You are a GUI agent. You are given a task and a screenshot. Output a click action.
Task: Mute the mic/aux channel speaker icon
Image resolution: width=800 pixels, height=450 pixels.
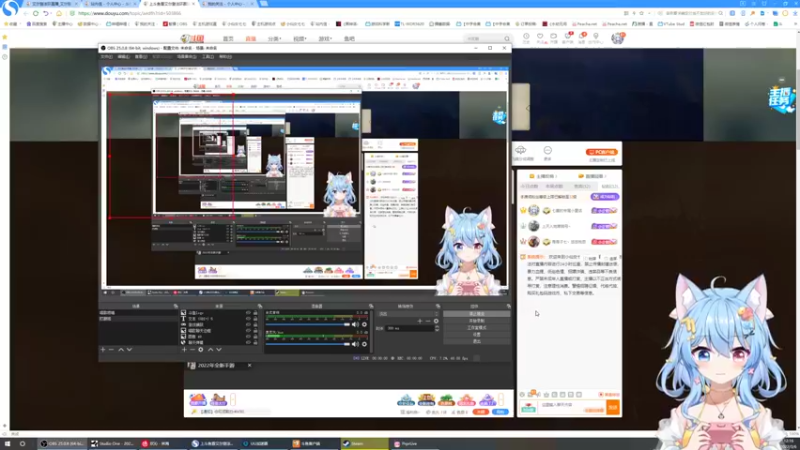tap(356, 344)
